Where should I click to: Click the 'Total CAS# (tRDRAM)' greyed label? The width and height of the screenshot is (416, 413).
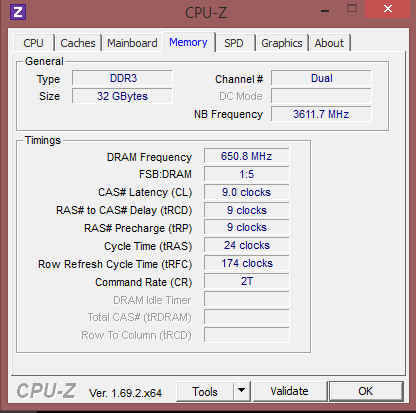pos(140,317)
